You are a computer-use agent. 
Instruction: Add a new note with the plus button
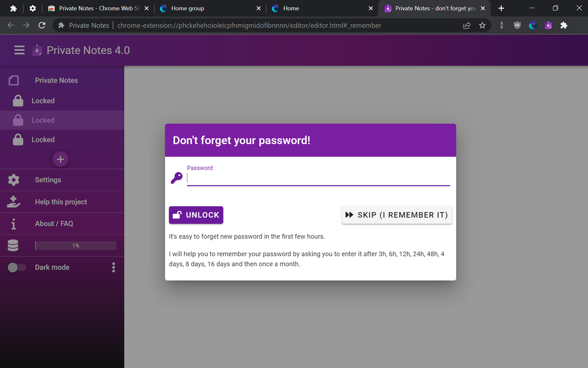coord(61,159)
